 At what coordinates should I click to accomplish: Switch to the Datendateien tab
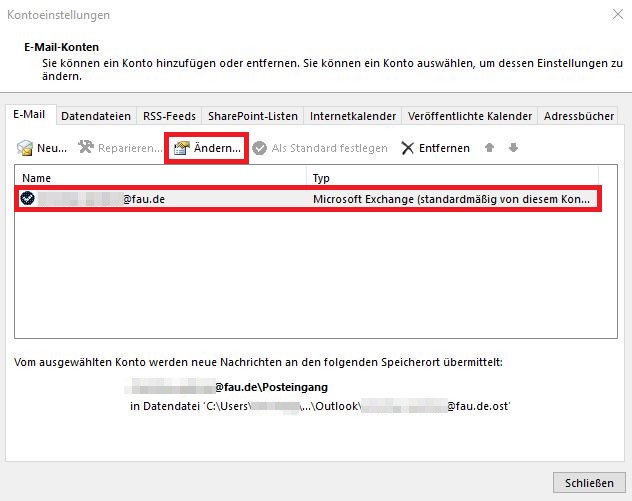(95, 116)
